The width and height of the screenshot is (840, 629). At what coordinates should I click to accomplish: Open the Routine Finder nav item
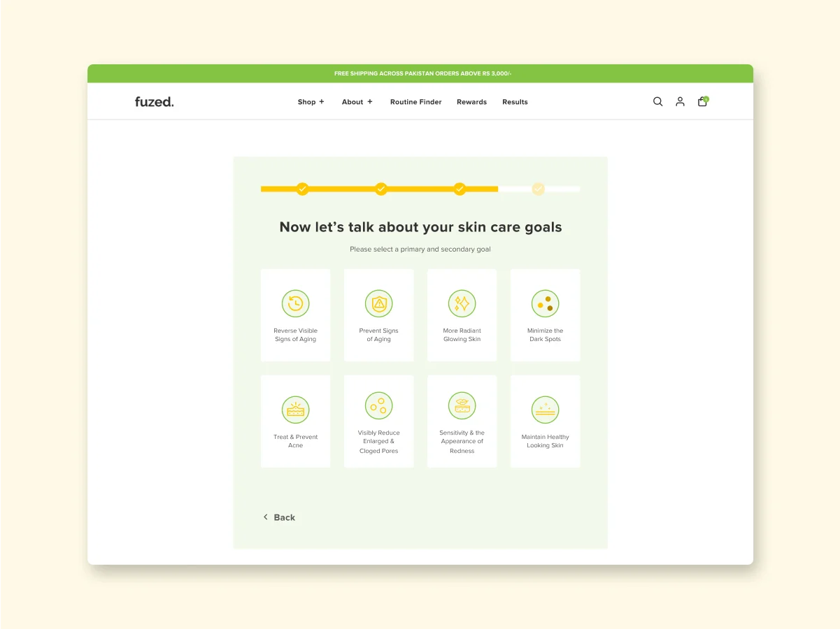(415, 102)
